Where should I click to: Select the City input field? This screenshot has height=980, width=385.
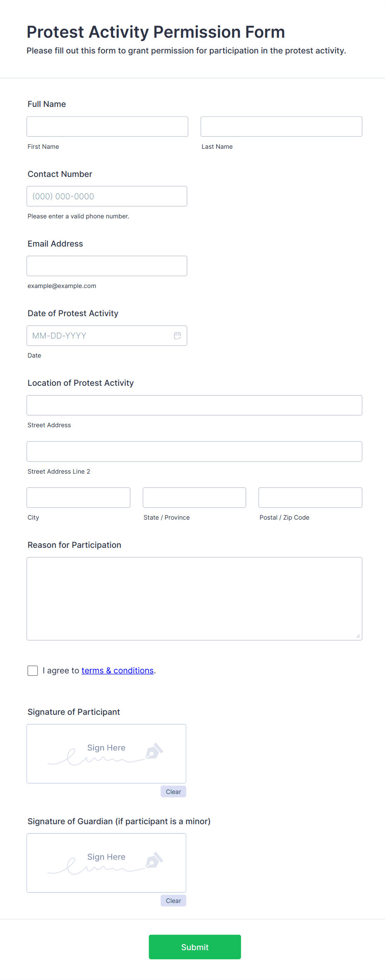click(x=78, y=497)
